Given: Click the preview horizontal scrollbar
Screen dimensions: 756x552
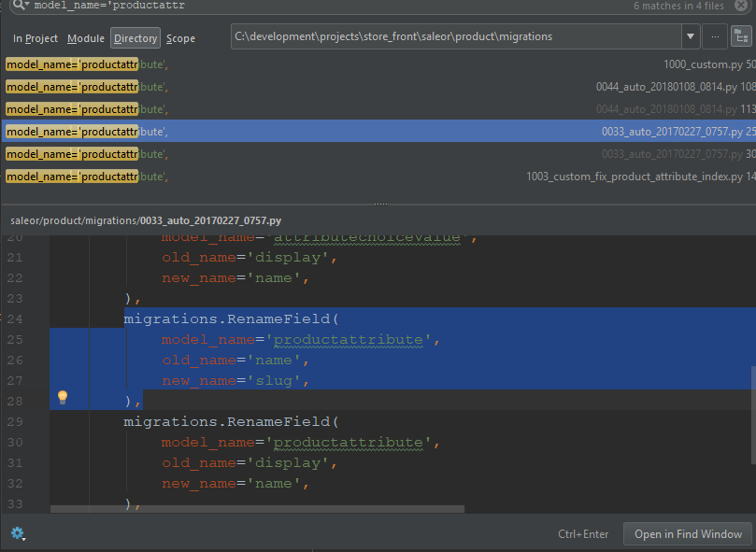Looking at the screenshot, I should tap(257, 509).
